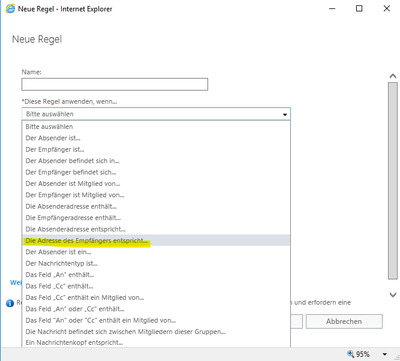The image size is (400, 361).
Task: Click the zoom magnifier icon at 95%
Action: click(x=351, y=354)
